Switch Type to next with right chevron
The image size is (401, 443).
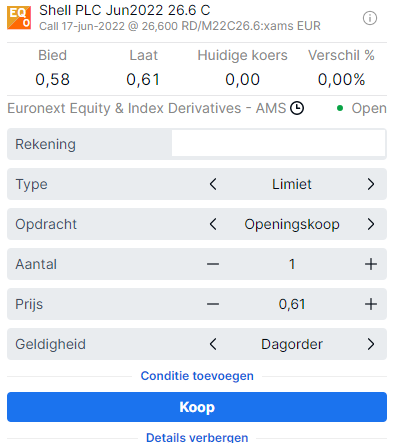click(x=371, y=184)
